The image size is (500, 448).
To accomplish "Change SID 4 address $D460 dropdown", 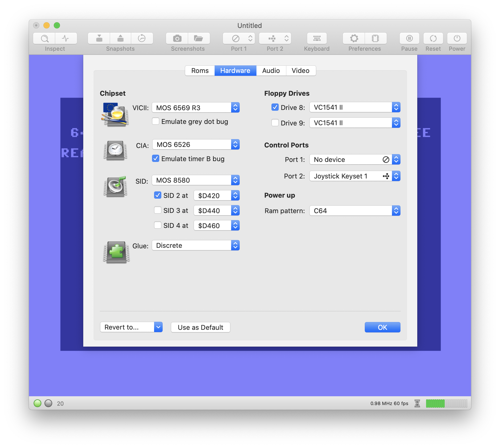I will tap(217, 226).
